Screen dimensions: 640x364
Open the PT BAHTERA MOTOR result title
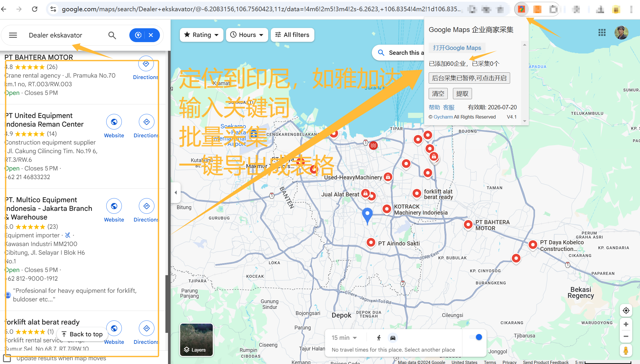pyautogui.click(x=39, y=57)
